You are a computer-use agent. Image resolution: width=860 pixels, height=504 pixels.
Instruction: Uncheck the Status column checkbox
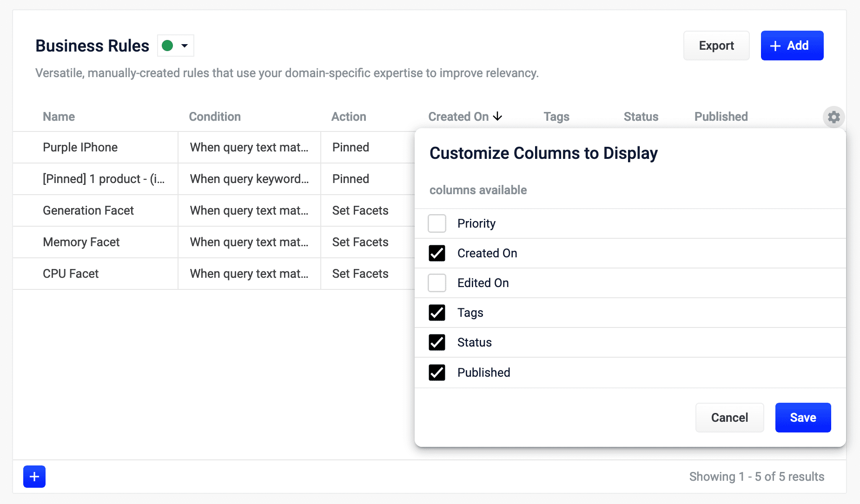click(437, 342)
